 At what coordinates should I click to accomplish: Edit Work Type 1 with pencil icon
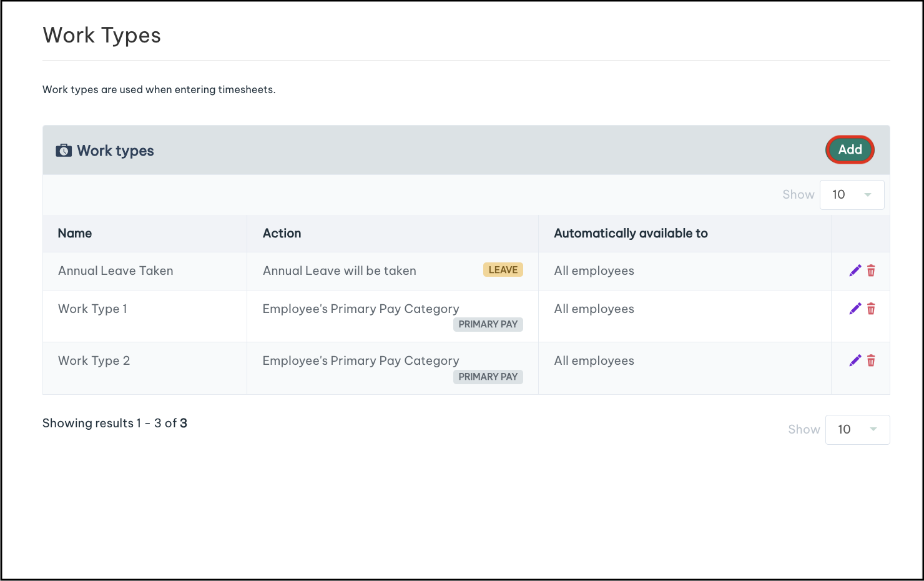point(855,309)
